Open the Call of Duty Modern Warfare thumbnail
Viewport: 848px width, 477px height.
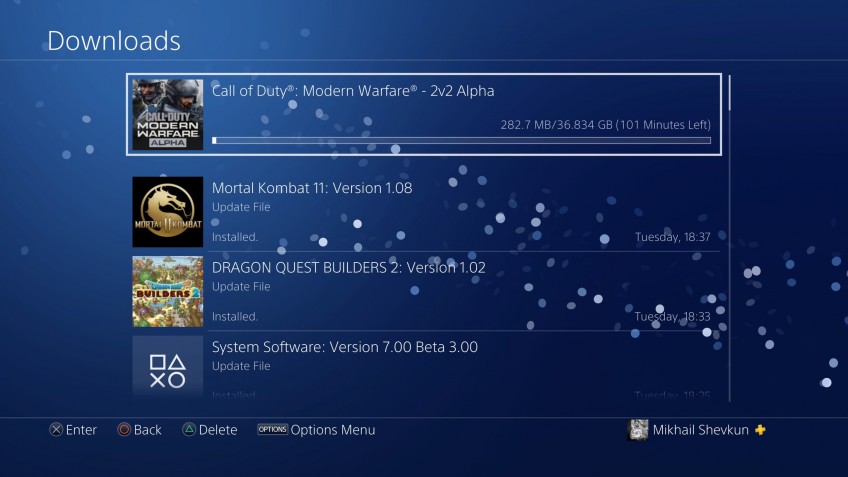[x=168, y=115]
